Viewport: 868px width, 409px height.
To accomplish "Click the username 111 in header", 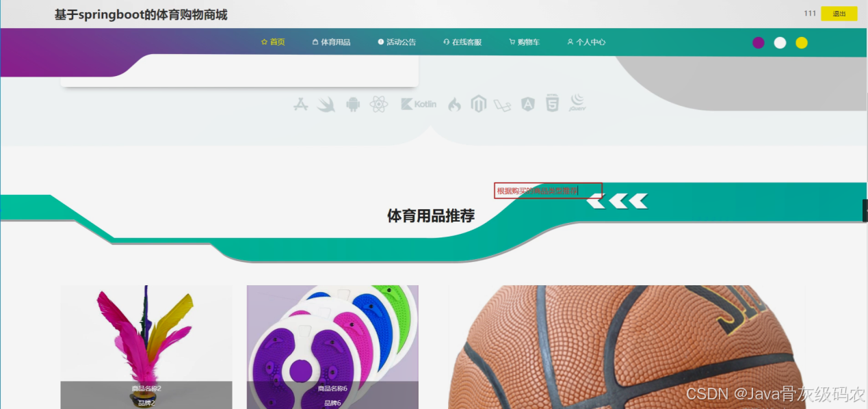I will (x=810, y=14).
